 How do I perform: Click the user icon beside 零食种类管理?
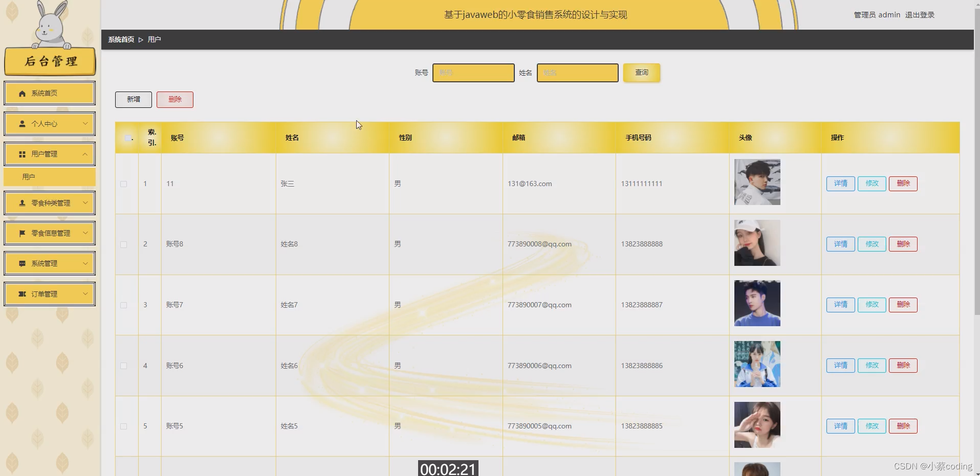(x=22, y=203)
